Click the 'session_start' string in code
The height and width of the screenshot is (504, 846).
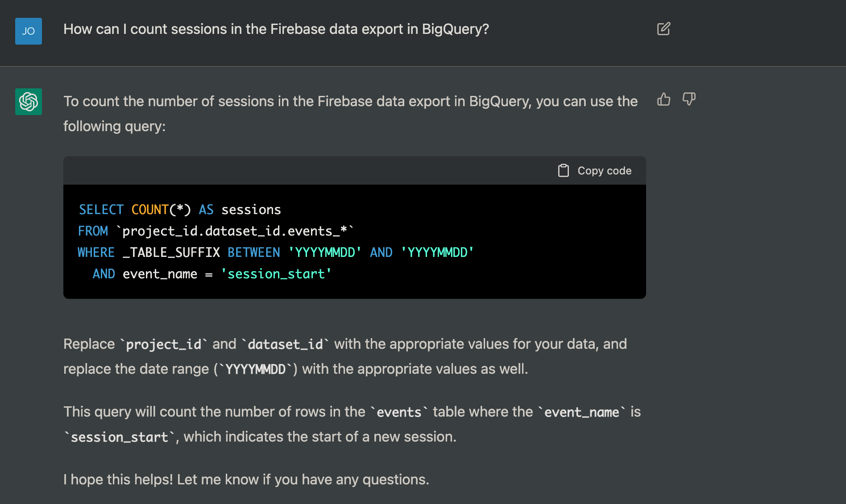[x=276, y=274]
